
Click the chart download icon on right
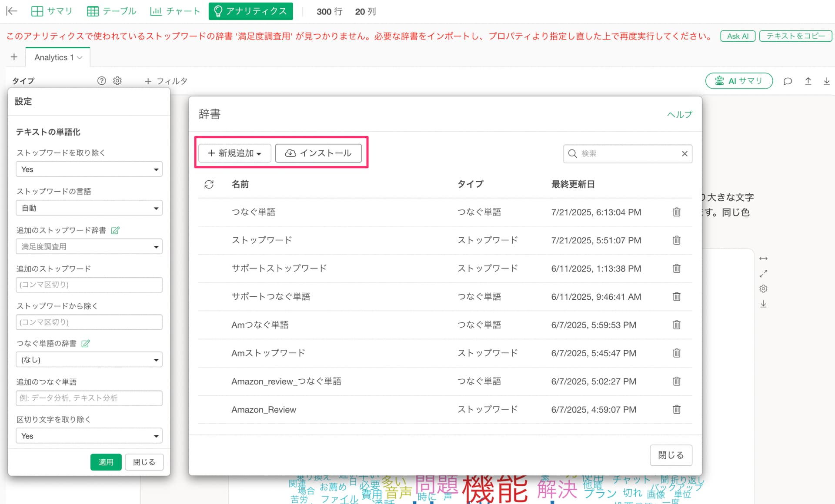(x=763, y=304)
